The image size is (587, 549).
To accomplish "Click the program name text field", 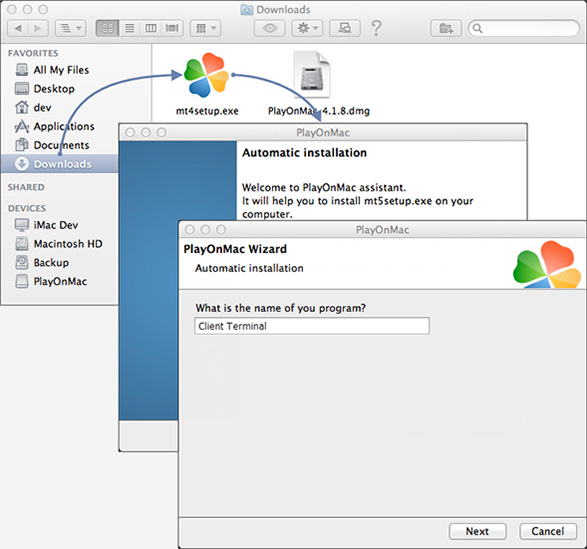I will pyautogui.click(x=312, y=326).
